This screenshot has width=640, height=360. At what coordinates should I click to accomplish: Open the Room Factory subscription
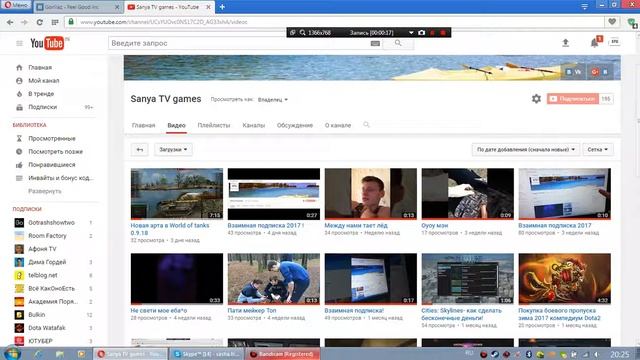click(47, 236)
